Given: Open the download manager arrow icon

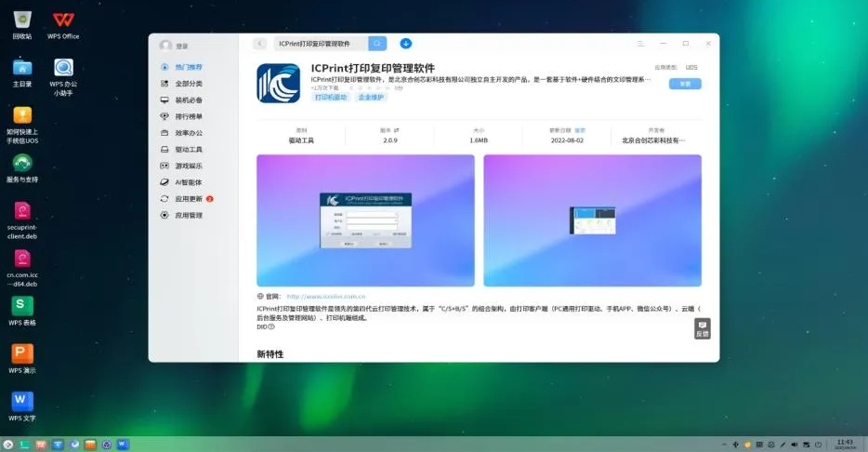Looking at the screenshot, I should tap(406, 43).
